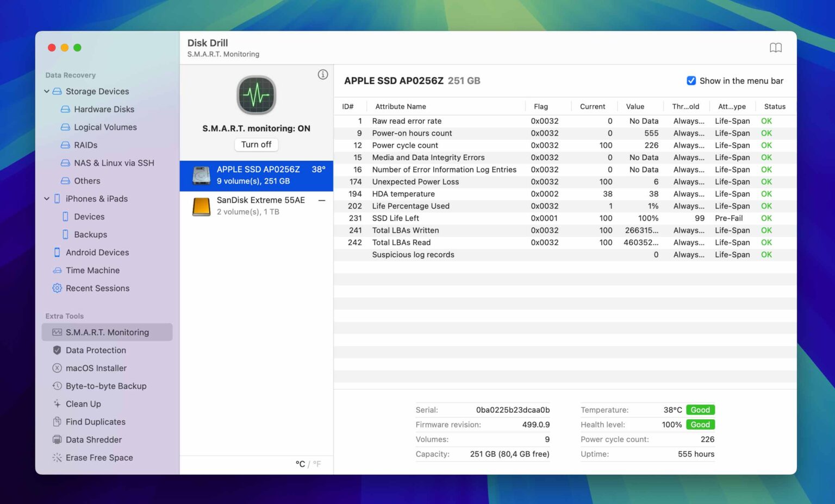
Task: Open the Data Shredder tool
Action: click(94, 439)
